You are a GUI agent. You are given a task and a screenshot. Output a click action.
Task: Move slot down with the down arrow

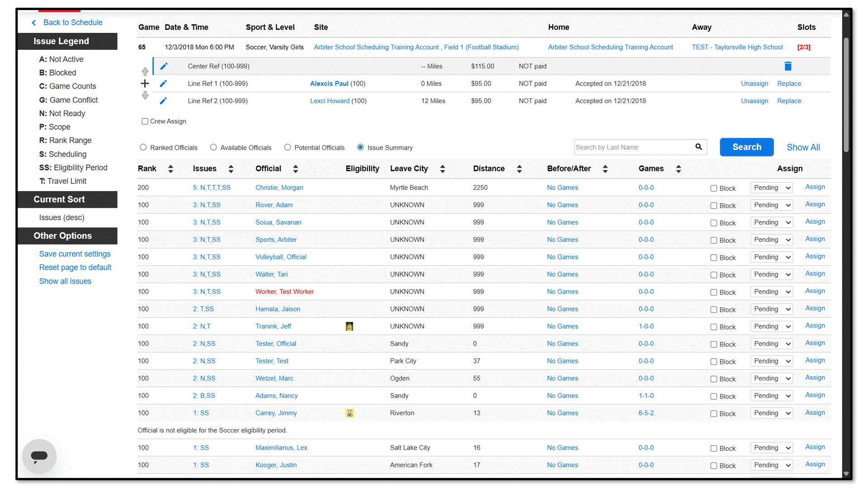[145, 95]
